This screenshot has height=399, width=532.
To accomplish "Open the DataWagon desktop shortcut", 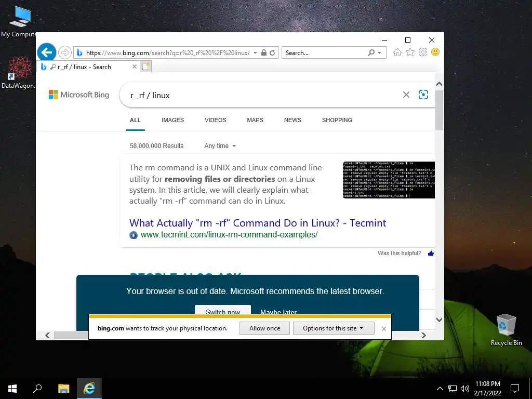I will coord(19,73).
